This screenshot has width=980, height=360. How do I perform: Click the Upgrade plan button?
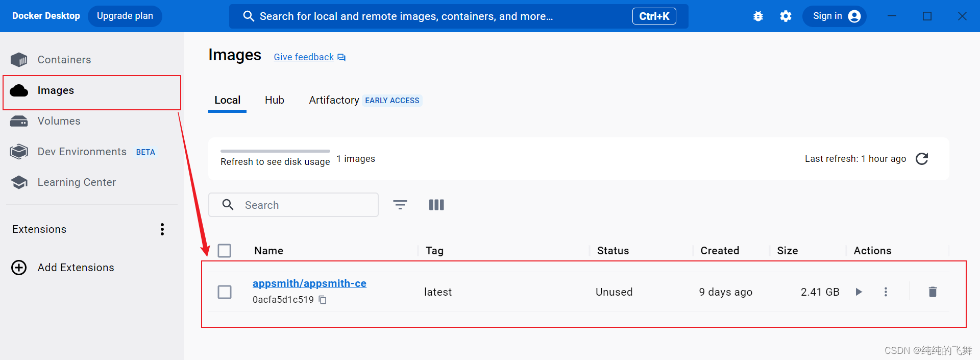point(125,16)
